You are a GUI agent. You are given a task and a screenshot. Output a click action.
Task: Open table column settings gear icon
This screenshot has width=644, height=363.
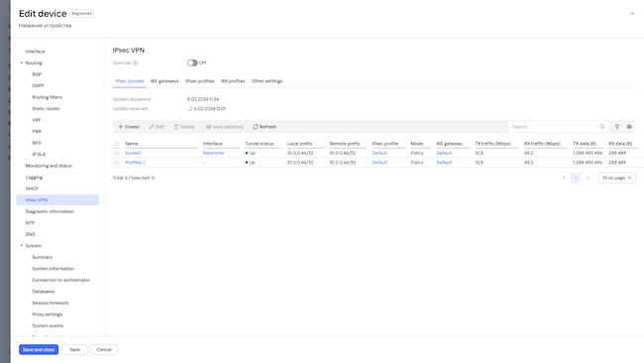coord(629,127)
